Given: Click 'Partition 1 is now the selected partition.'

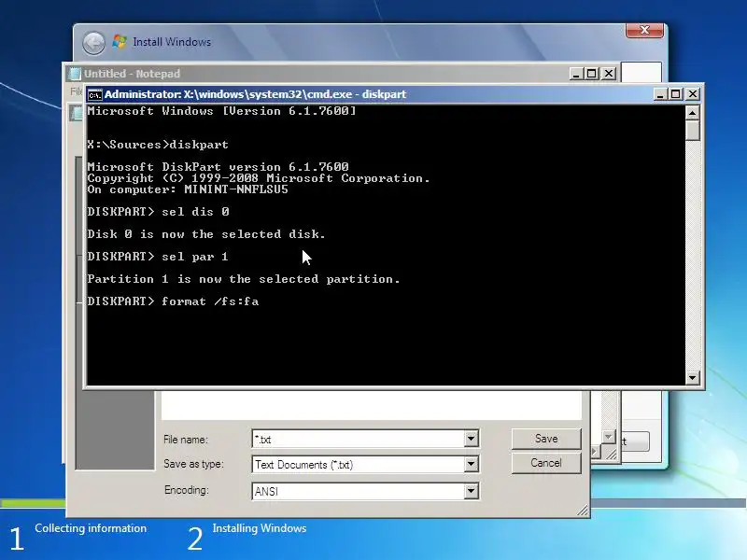Looking at the screenshot, I should [x=244, y=279].
